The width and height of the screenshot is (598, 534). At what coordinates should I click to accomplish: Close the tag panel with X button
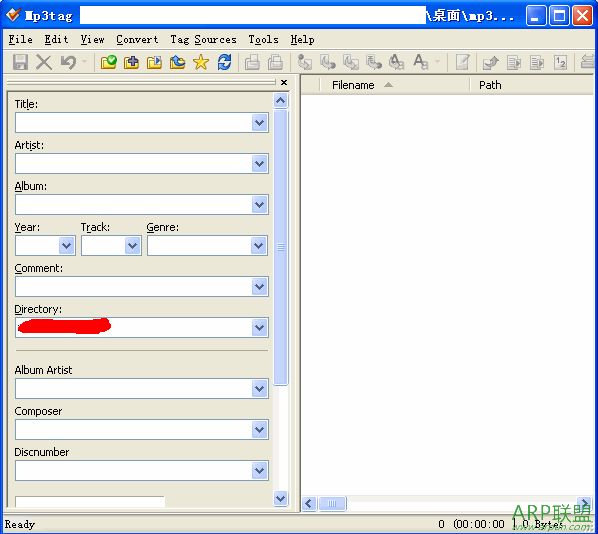284,82
